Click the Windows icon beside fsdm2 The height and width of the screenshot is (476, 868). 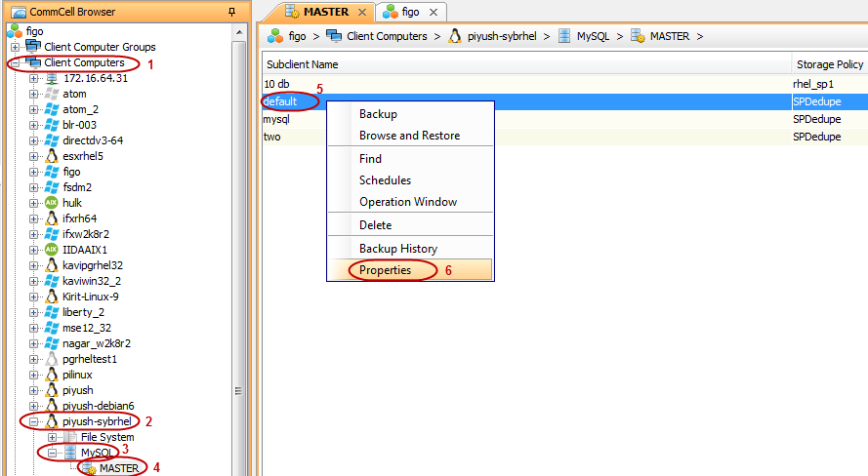(x=52, y=187)
